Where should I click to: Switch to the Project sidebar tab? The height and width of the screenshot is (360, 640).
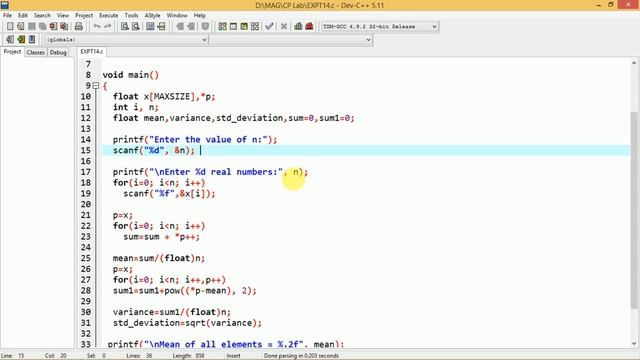[12, 52]
